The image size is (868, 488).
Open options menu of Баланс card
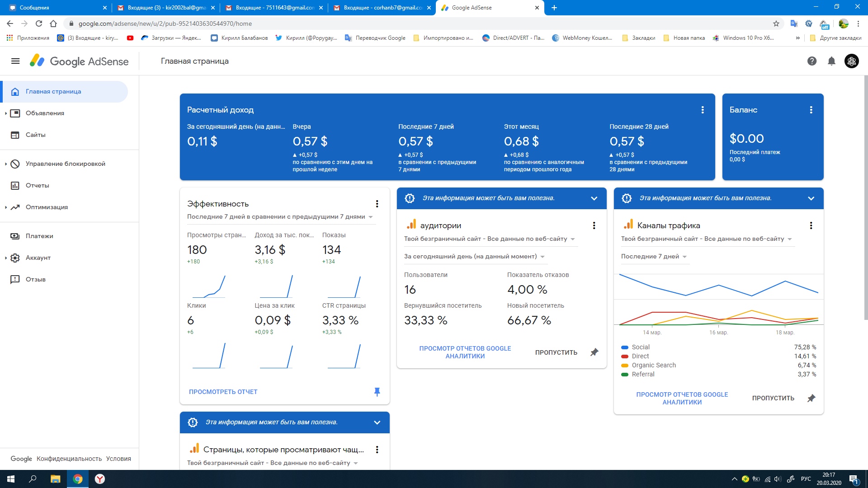(811, 110)
